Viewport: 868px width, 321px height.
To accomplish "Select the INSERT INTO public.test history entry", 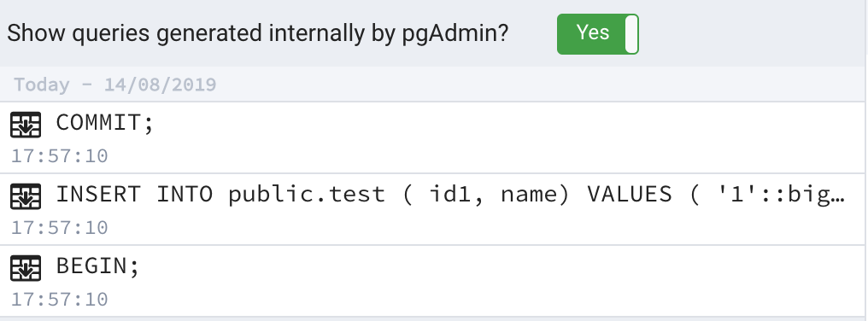I will tap(431, 209).
